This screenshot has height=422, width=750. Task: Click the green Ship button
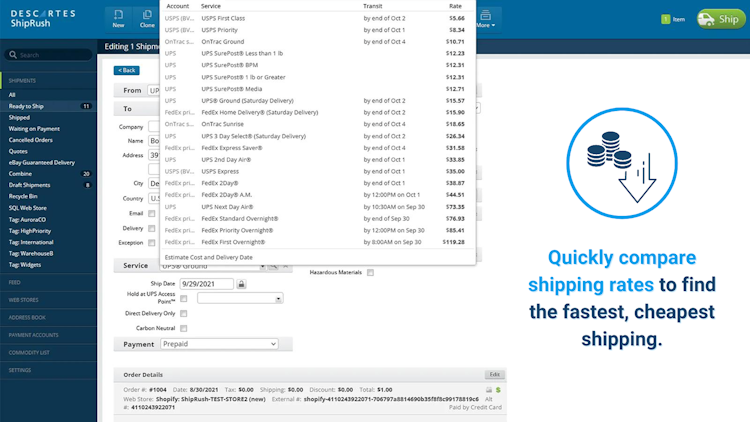pos(720,19)
